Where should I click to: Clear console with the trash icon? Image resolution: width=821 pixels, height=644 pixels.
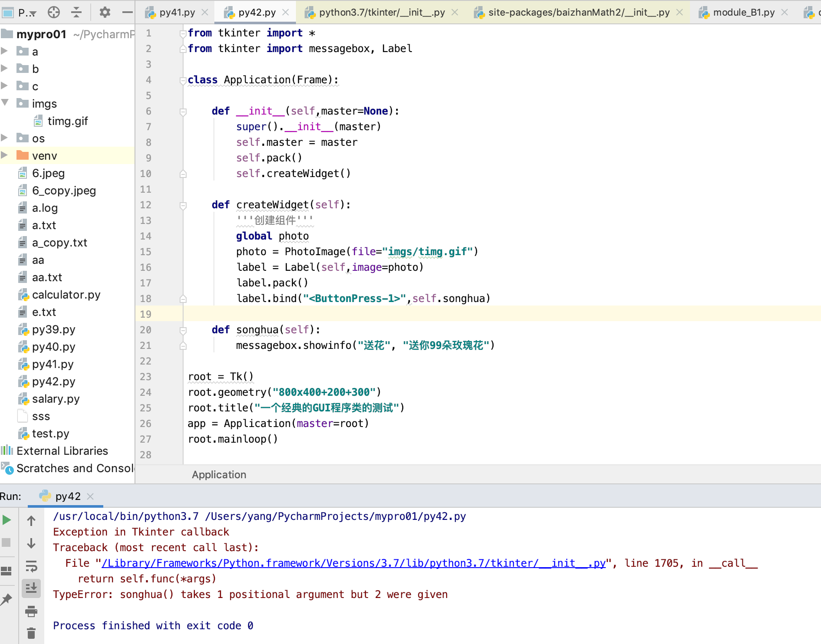pyautogui.click(x=31, y=633)
